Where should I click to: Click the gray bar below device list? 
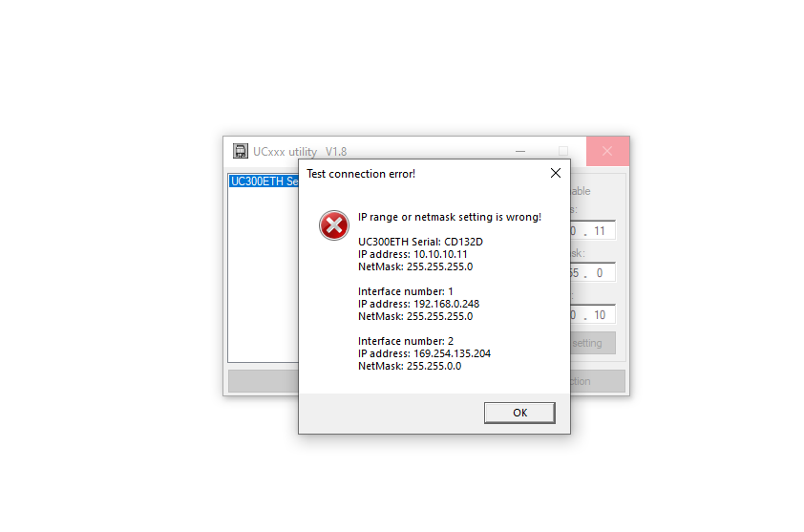tap(264, 381)
